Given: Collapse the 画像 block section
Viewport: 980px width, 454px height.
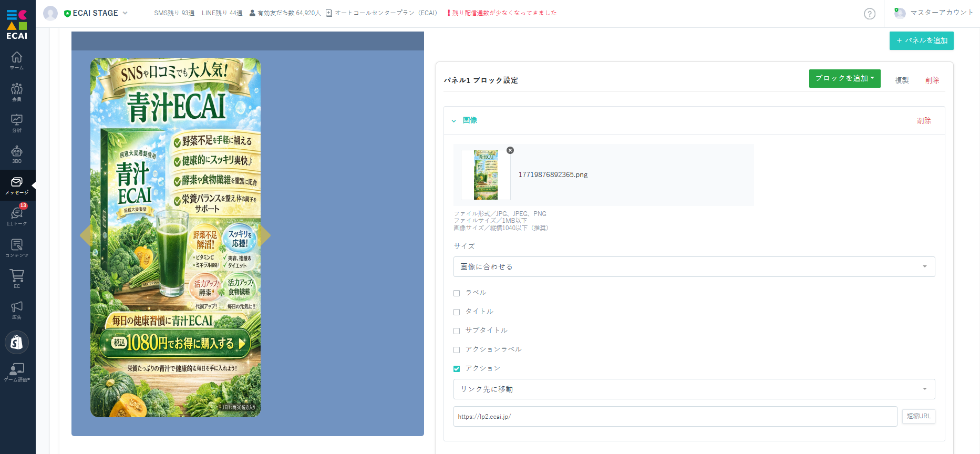Looking at the screenshot, I should tap(454, 121).
